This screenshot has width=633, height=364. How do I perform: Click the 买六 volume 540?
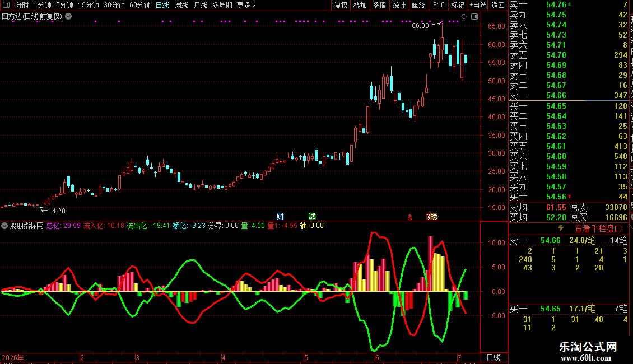click(621, 156)
